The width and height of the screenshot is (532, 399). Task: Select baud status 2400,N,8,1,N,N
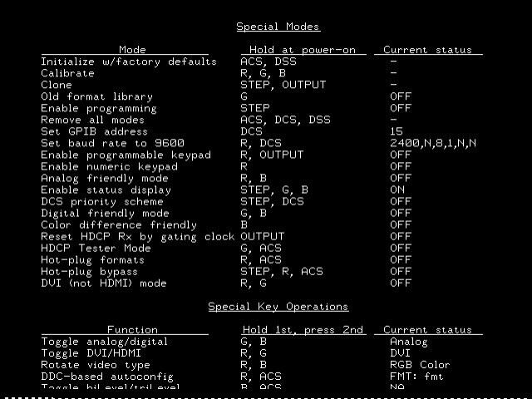(x=432, y=143)
